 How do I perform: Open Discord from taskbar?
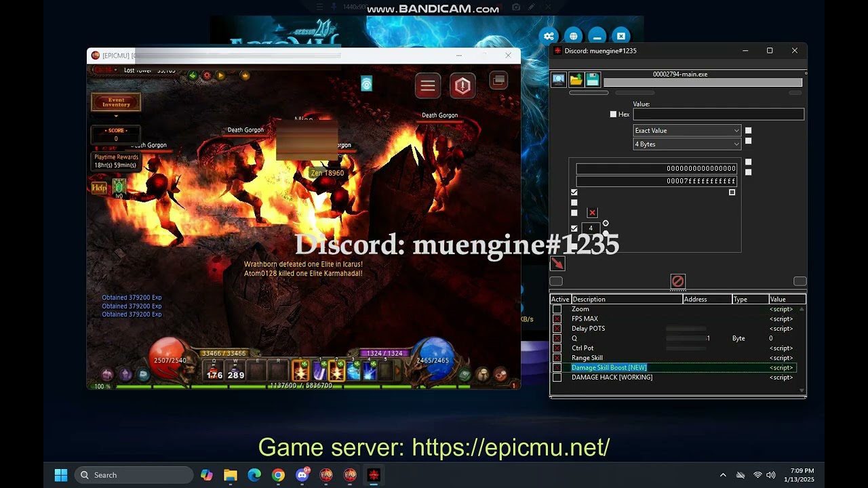(302, 475)
